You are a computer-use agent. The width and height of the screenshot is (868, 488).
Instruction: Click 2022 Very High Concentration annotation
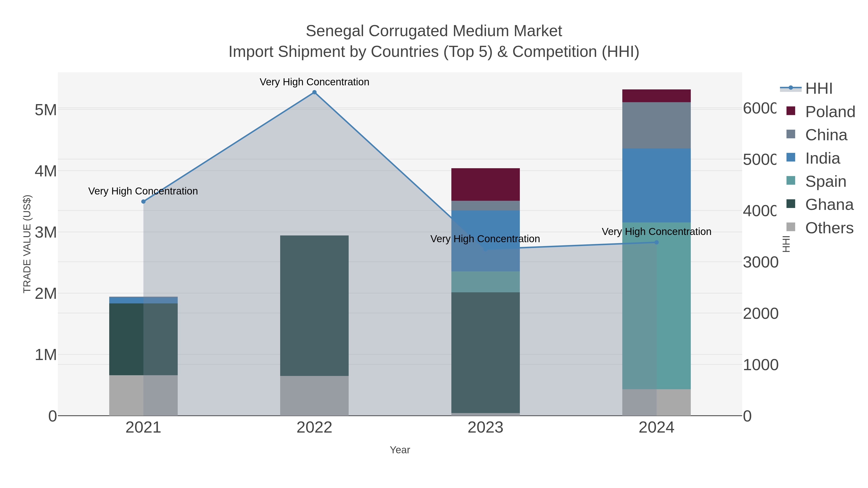click(314, 82)
